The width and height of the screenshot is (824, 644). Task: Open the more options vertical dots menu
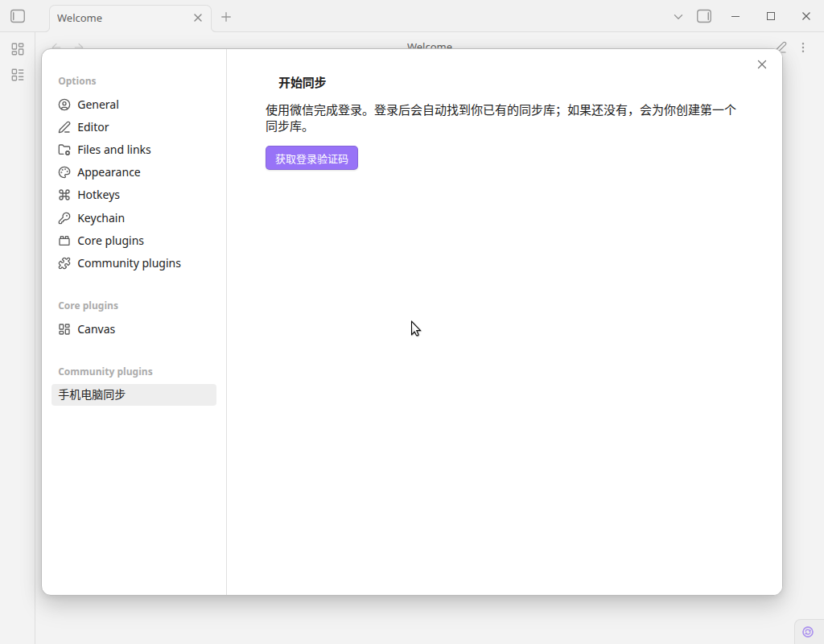pyautogui.click(x=803, y=47)
